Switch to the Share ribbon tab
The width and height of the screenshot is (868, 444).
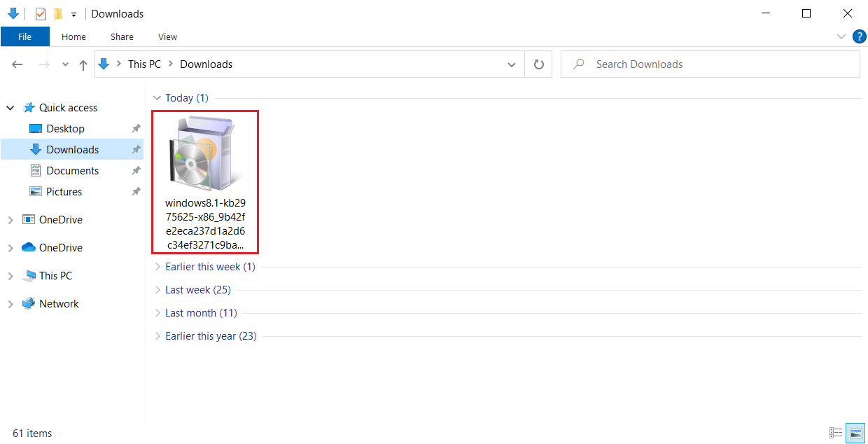pos(122,36)
